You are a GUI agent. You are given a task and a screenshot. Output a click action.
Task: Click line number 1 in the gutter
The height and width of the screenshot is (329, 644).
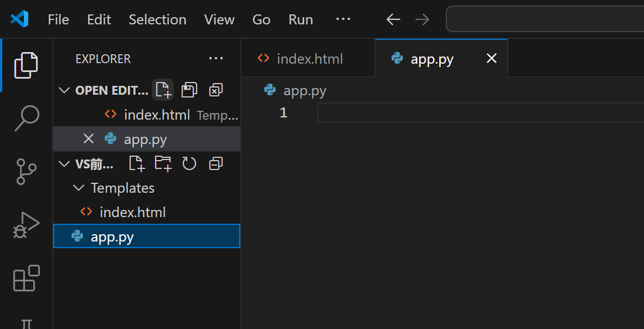[284, 112]
